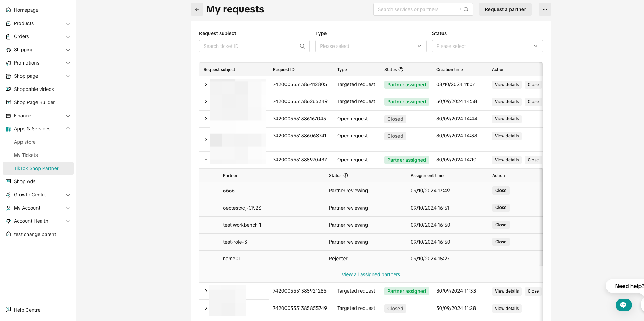Image resolution: width=644 pixels, height=321 pixels.
Task: Open the Type filter dropdown
Action: [x=371, y=46]
